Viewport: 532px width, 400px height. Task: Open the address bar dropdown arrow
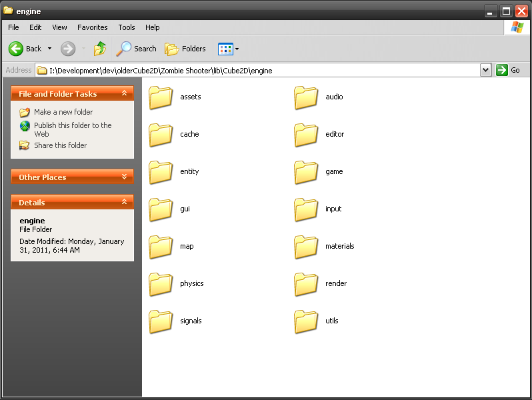[x=485, y=70]
